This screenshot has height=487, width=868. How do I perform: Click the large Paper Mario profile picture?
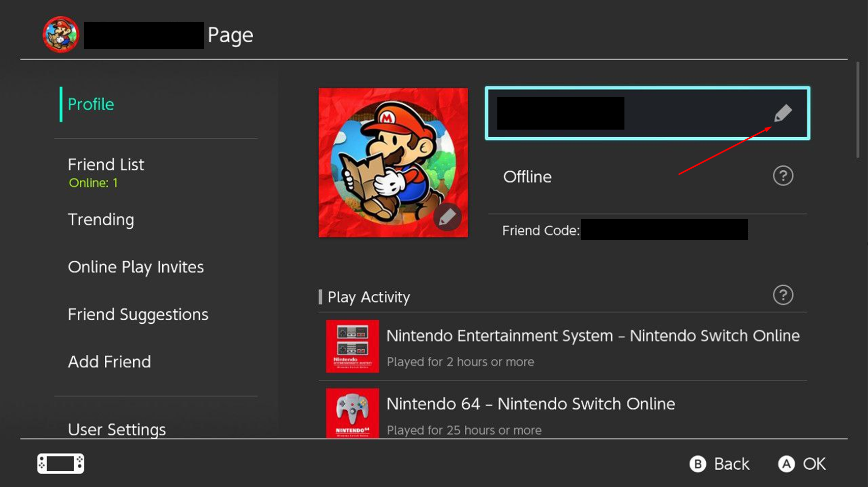click(x=393, y=162)
